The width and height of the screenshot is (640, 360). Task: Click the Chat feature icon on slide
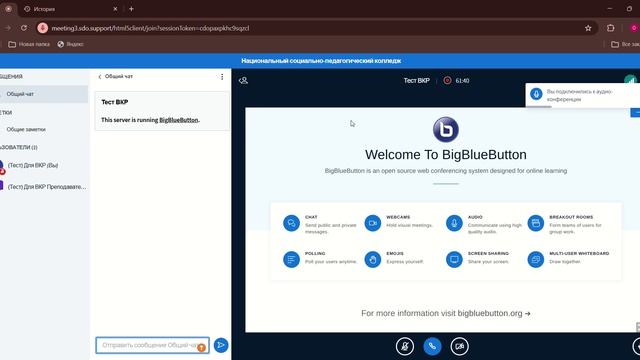click(x=291, y=223)
